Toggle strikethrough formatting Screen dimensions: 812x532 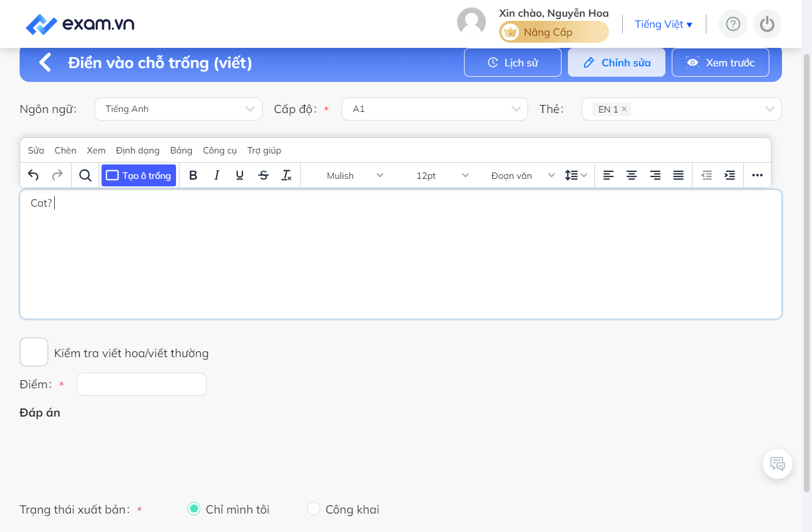pos(263,175)
